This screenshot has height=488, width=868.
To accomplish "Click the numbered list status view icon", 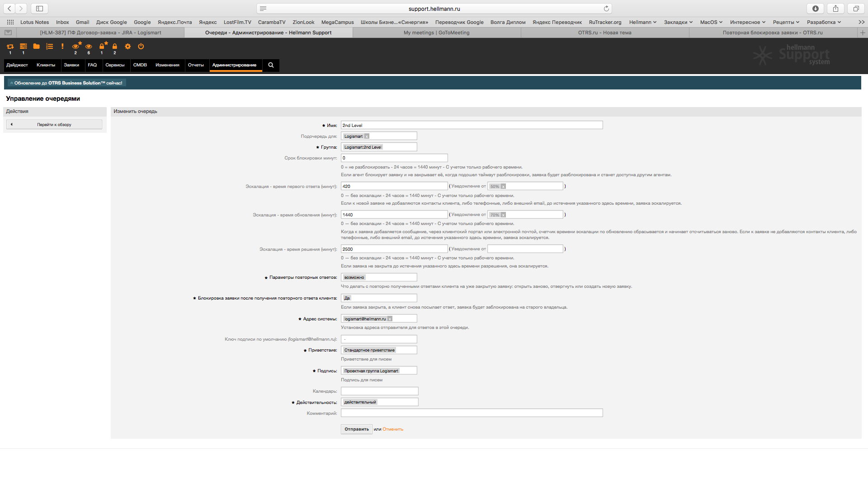I will 50,47.
